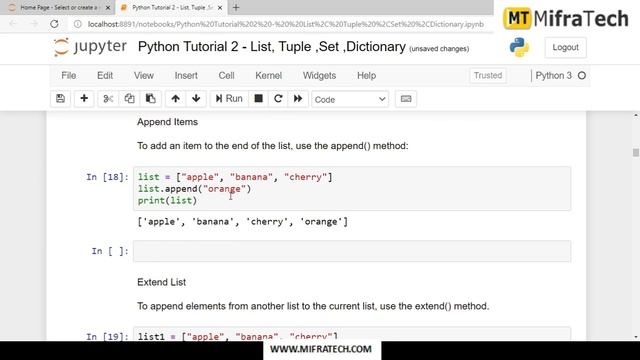Image resolution: width=640 pixels, height=360 pixels.
Task: Click the list1 line in cell In [19]
Action: (x=238, y=336)
